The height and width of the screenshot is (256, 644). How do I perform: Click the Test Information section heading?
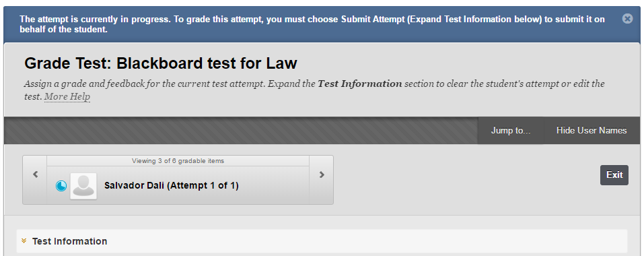pyautogui.click(x=69, y=241)
